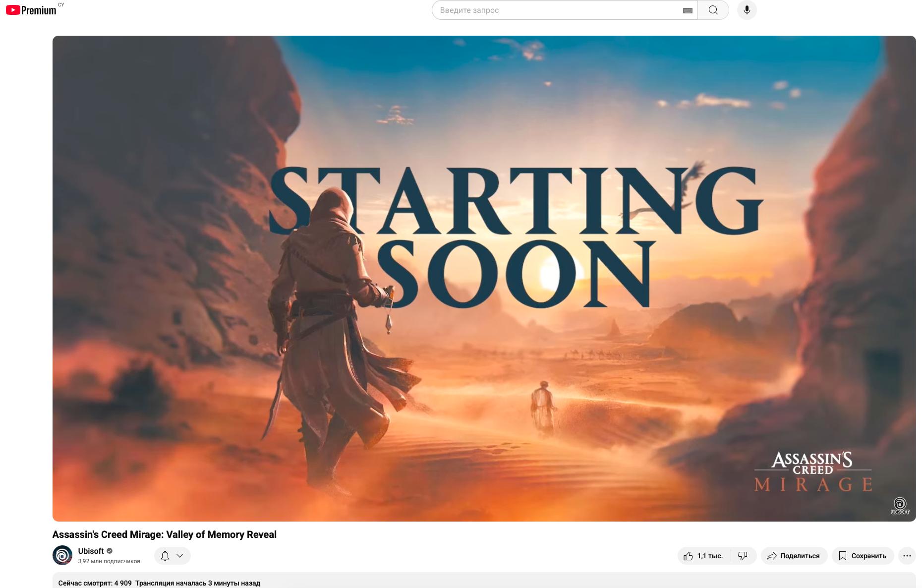The image size is (922, 588).
Task: Toggle the notification bell for Ubisoft
Action: (165, 556)
